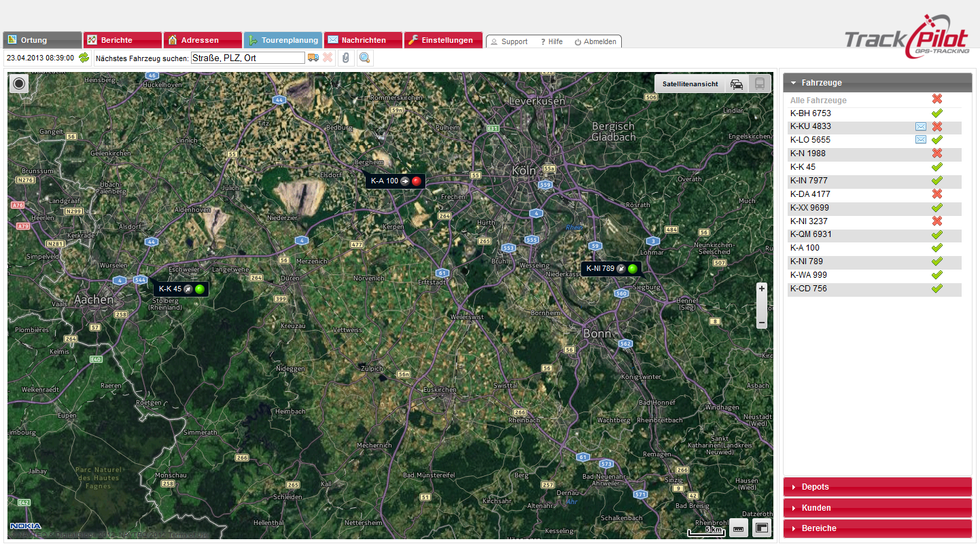Click the Straße, PLZ, Ort search field
Image resolution: width=980 pixels, height=546 pixels.
point(248,58)
